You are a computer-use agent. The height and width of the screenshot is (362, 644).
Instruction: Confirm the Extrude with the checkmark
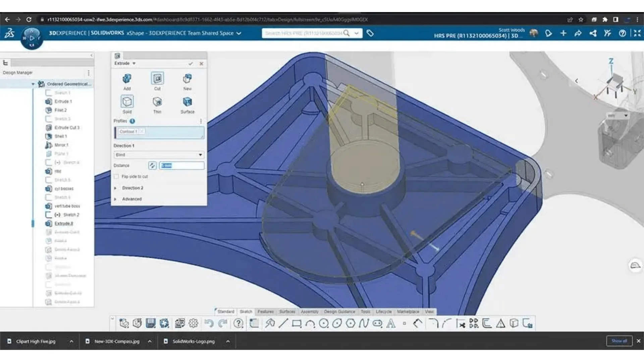191,63
